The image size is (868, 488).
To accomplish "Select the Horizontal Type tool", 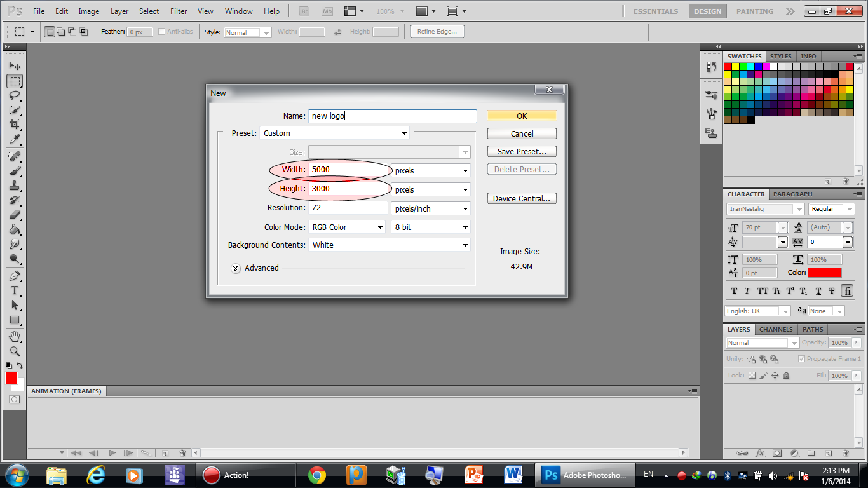I will pyautogui.click(x=14, y=290).
